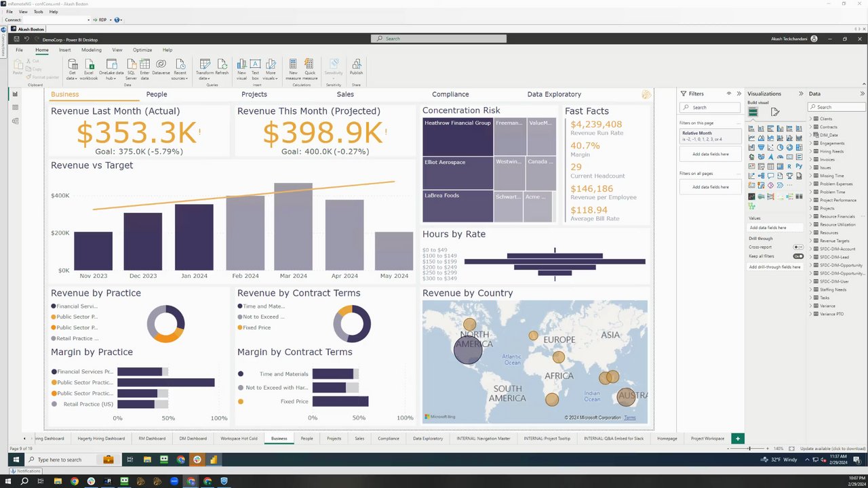
Task: Expand the Clients table
Action: [810, 119]
